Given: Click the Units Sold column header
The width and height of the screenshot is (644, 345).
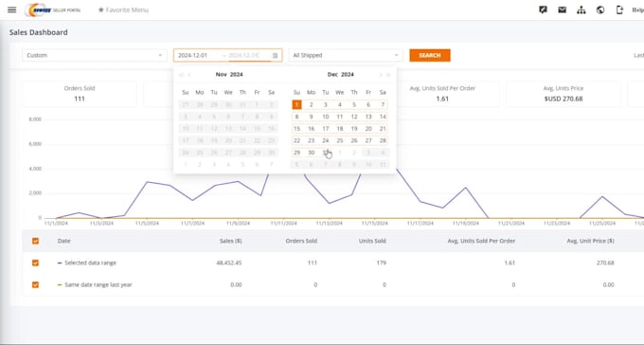Looking at the screenshot, I should 372,241.
